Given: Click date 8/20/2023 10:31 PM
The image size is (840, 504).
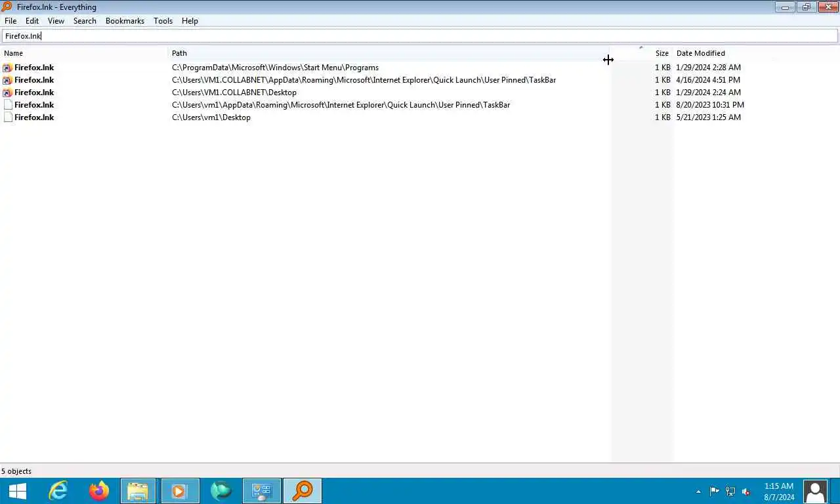Looking at the screenshot, I should click(710, 105).
